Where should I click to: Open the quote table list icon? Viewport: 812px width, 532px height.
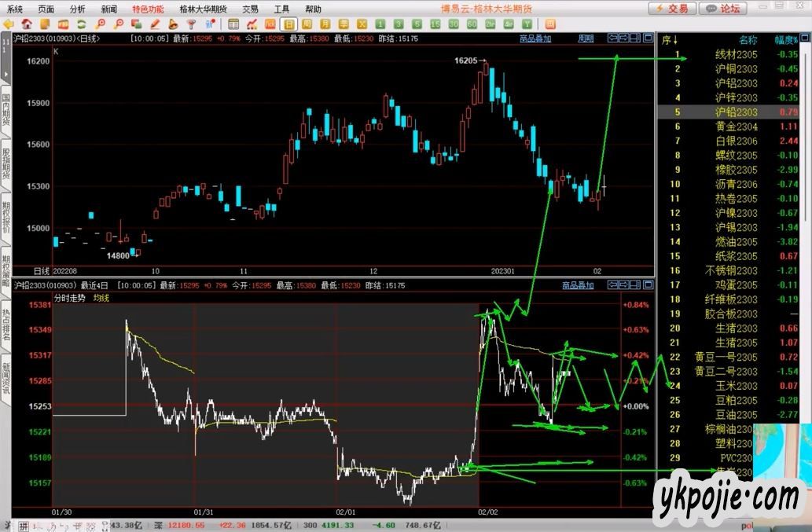tap(233, 24)
